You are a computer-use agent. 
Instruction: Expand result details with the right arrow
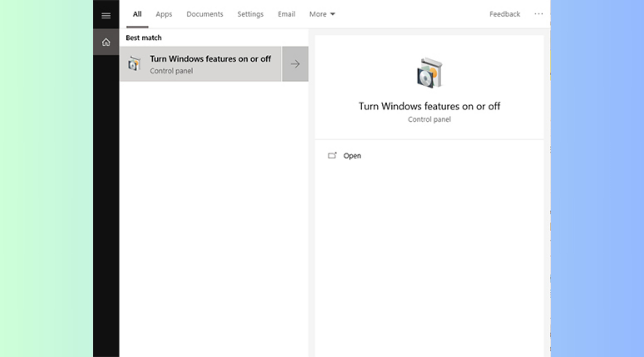tap(295, 64)
